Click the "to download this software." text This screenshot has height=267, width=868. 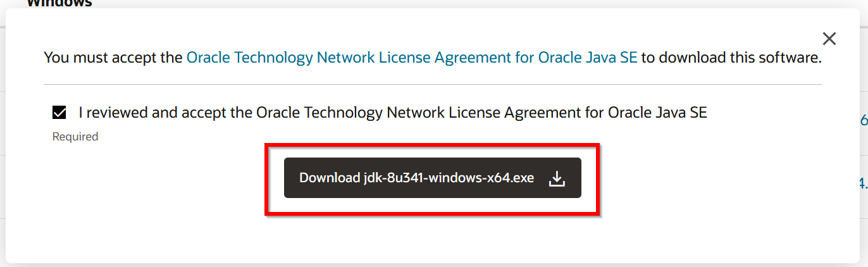click(x=731, y=58)
